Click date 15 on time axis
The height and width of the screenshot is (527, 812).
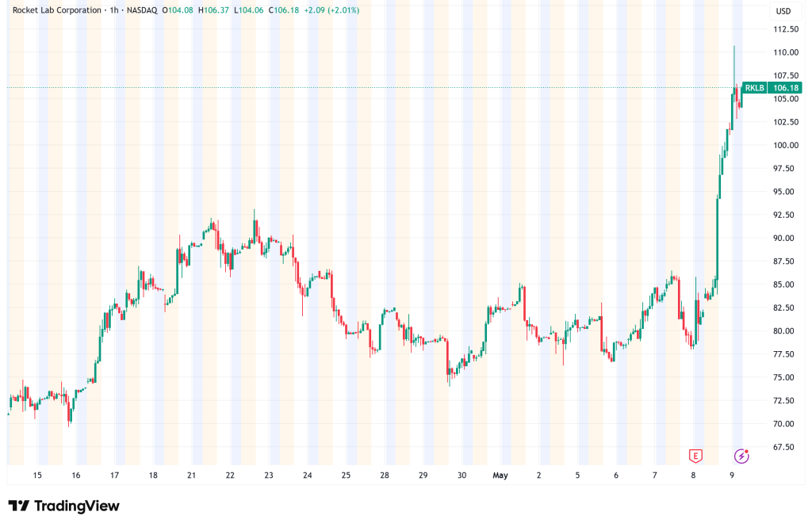point(37,475)
